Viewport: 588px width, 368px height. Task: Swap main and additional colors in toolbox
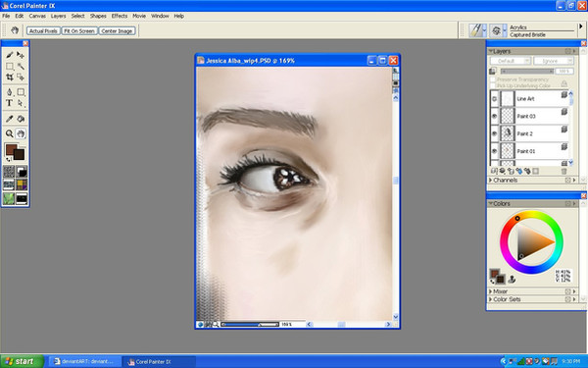8,159
